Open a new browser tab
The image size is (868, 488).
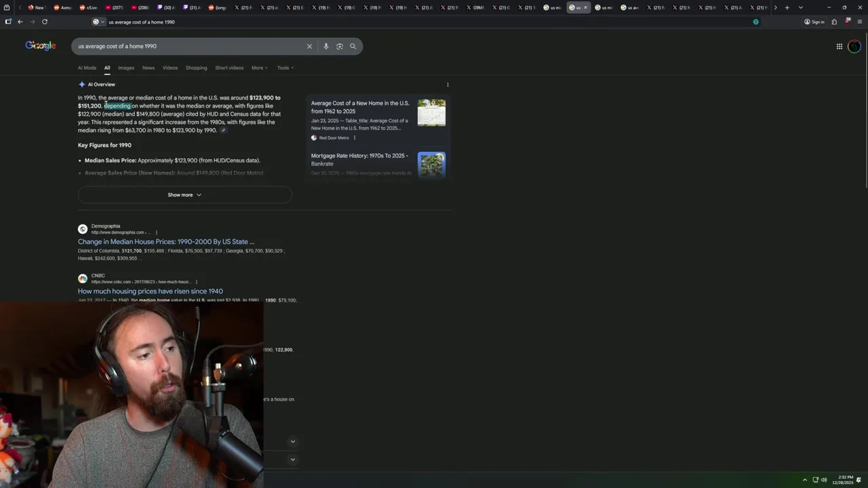(787, 7)
